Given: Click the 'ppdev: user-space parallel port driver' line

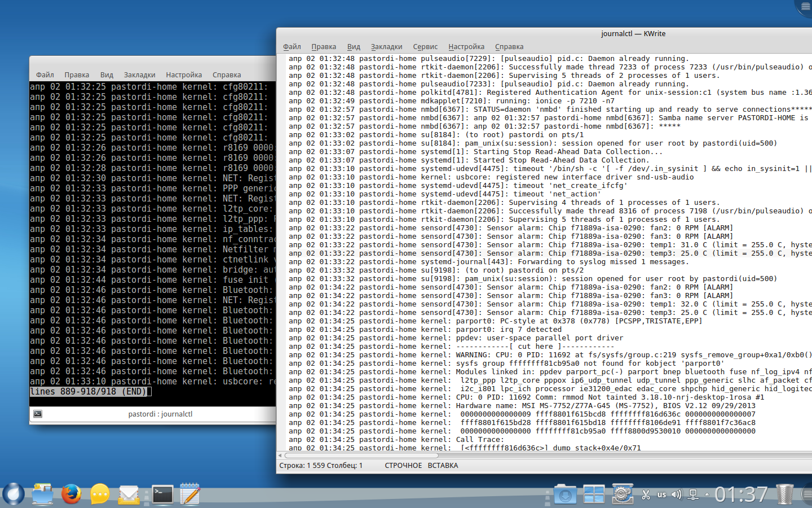Looking at the screenshot, I should pyautogui.click(x=456, y=338).
